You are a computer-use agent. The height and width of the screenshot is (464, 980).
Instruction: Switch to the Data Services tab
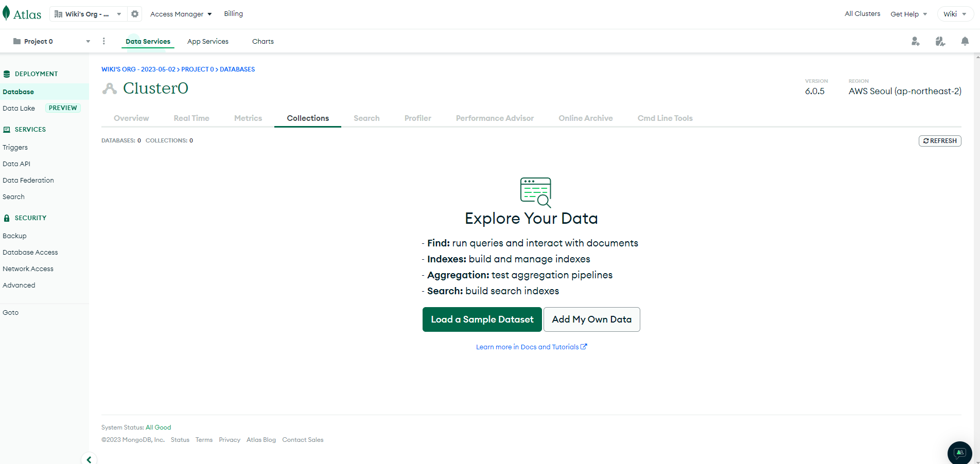[148, 42]
